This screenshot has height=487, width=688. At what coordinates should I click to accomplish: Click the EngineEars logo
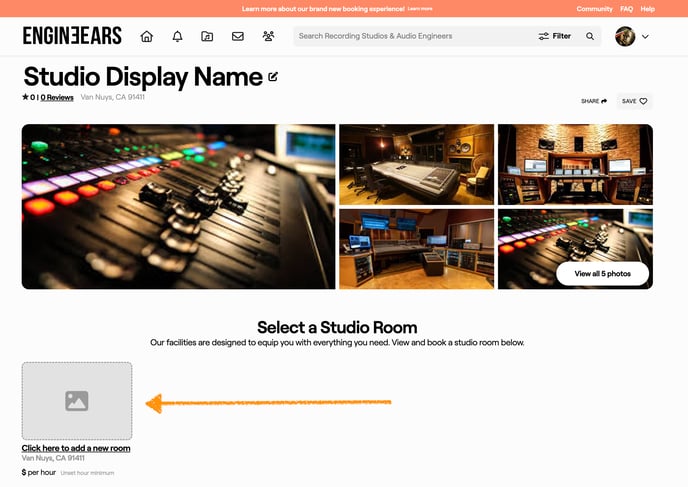(72, 36)
